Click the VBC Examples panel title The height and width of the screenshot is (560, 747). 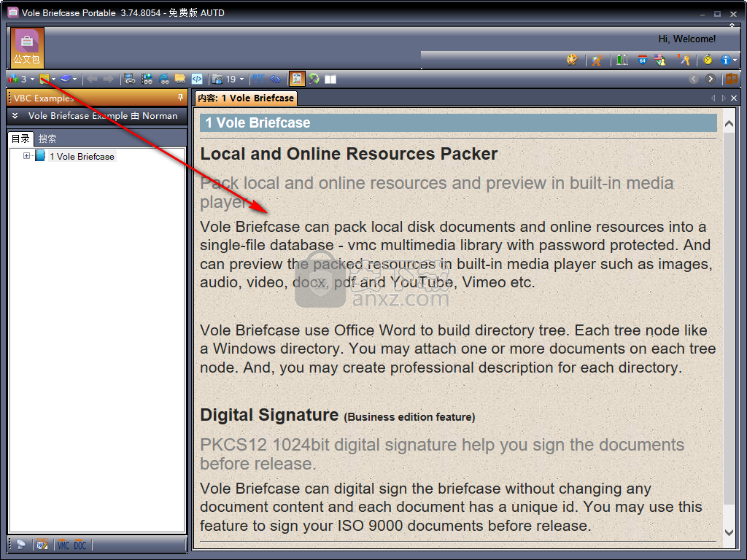[44, 98]
